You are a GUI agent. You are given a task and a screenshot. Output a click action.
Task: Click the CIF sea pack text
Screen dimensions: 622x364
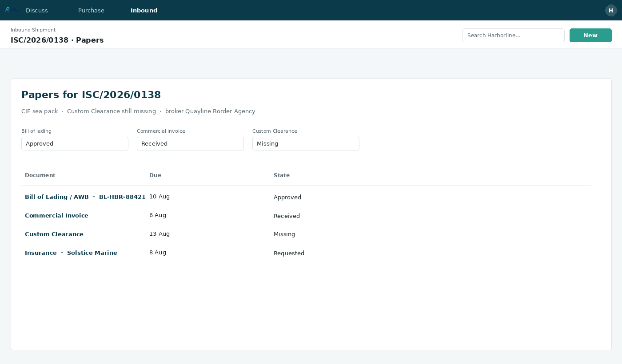click(40, 111)
